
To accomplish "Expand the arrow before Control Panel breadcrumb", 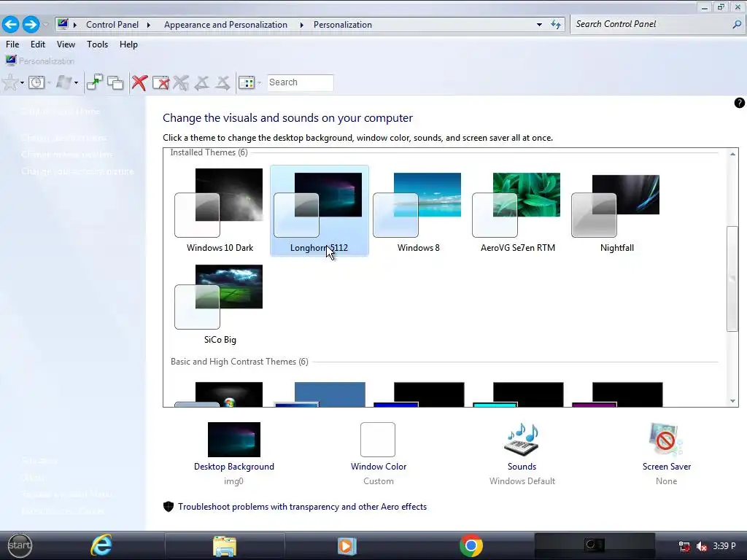I will coord(75,25).
